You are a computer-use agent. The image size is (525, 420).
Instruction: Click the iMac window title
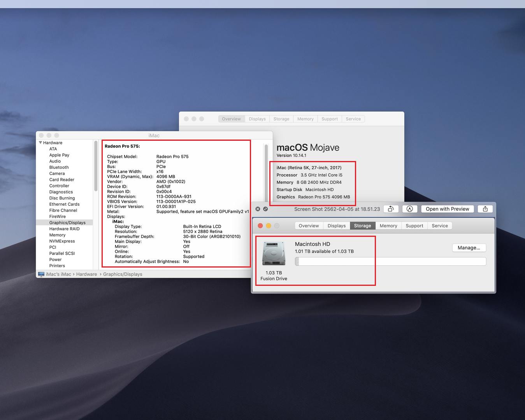154,136
